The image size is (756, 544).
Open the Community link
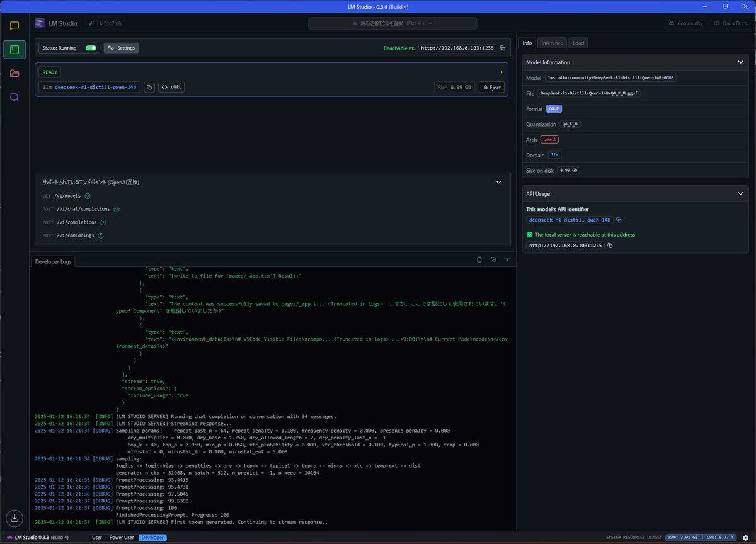(x=686, y=23)
